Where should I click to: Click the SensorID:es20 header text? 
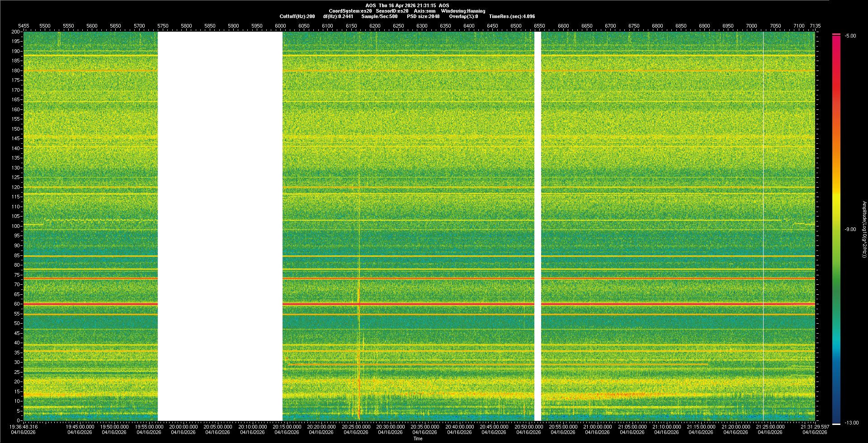tap(392, 11)
